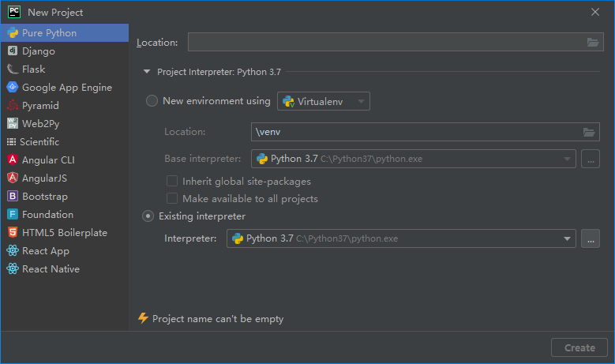Screen dimensions: 615x364
Task: Click the Google App Engine icon
Action: [13, 88]
